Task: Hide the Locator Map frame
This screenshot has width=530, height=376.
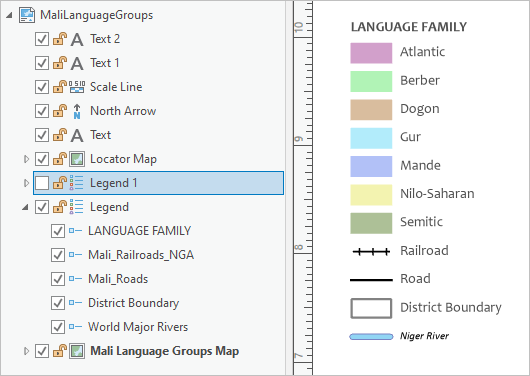Action: (42, 159)
